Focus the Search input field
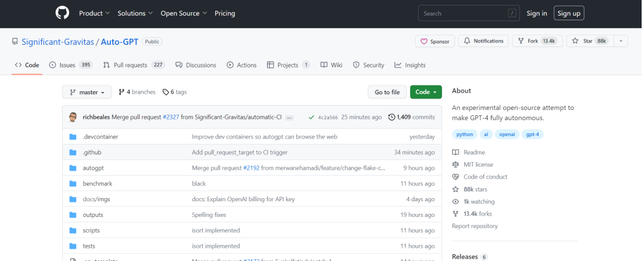The height and width of the screenshot is (261, 644). (x=468, y=13)
